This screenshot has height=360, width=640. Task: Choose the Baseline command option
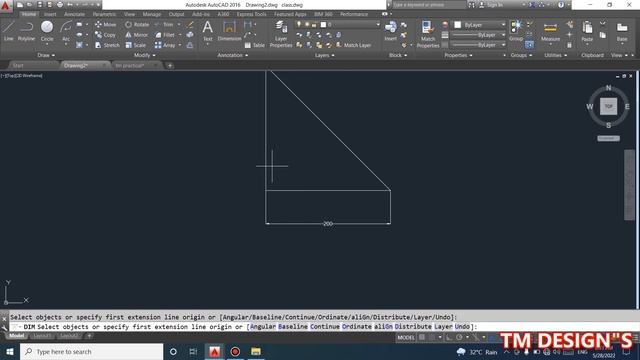293,327
